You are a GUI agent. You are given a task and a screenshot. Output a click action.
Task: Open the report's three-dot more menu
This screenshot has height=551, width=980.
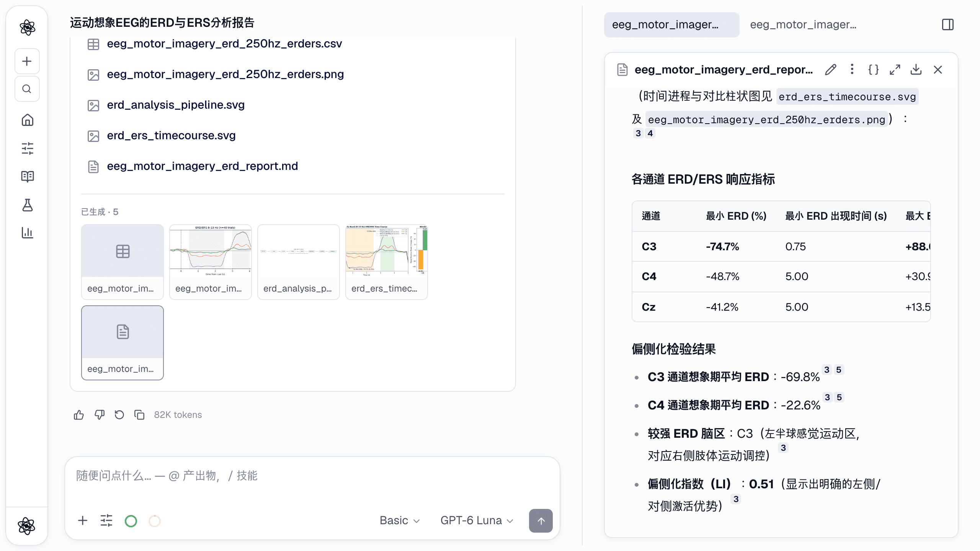pyautogui.click(x=852, y=70)
